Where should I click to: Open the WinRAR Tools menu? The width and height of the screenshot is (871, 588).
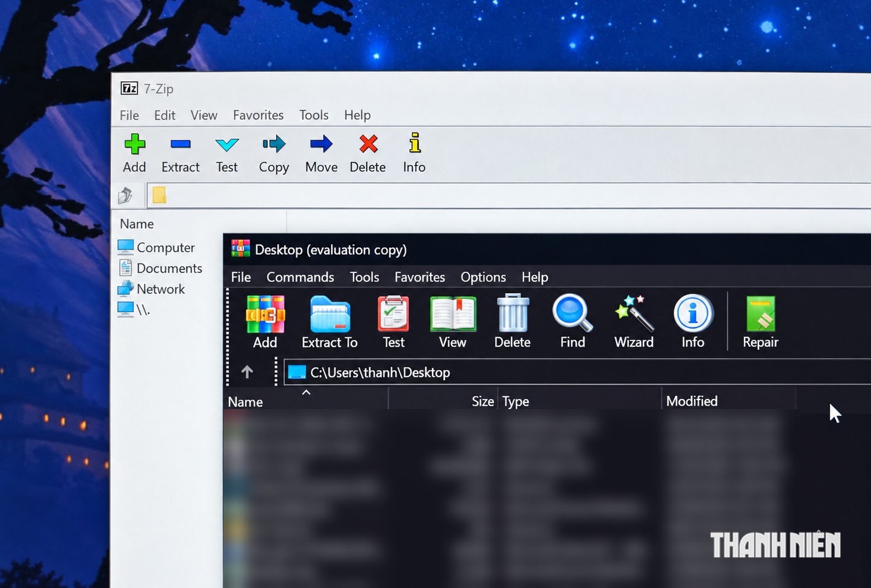[364, 277]
